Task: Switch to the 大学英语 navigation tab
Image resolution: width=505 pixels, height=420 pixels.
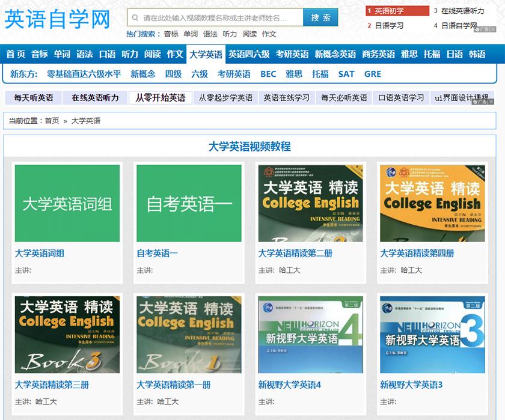Action: [207, 54]
